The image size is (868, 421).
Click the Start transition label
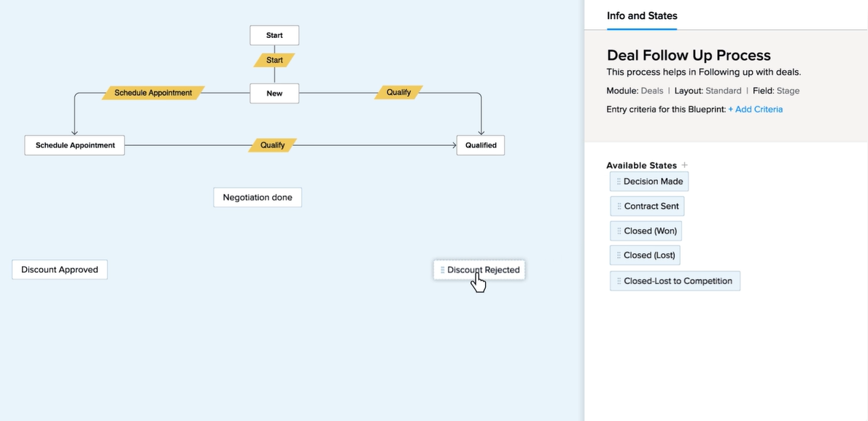(274, 60)
